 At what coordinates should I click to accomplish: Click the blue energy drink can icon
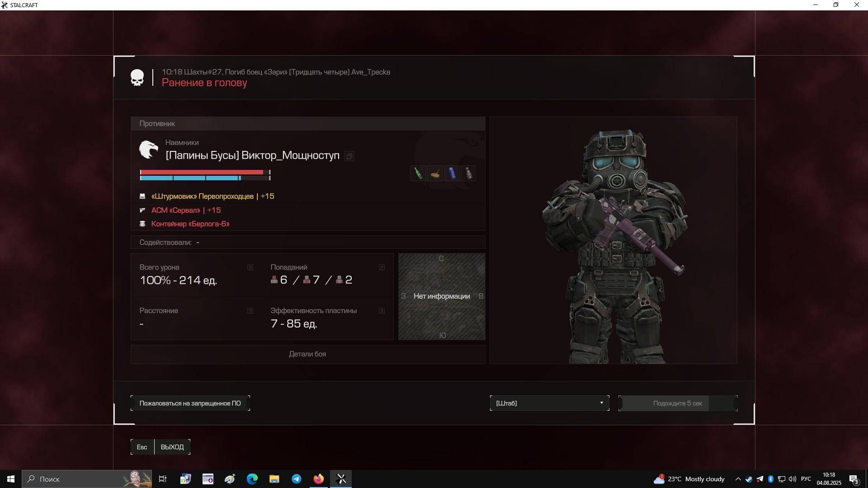tap(452, 174)
